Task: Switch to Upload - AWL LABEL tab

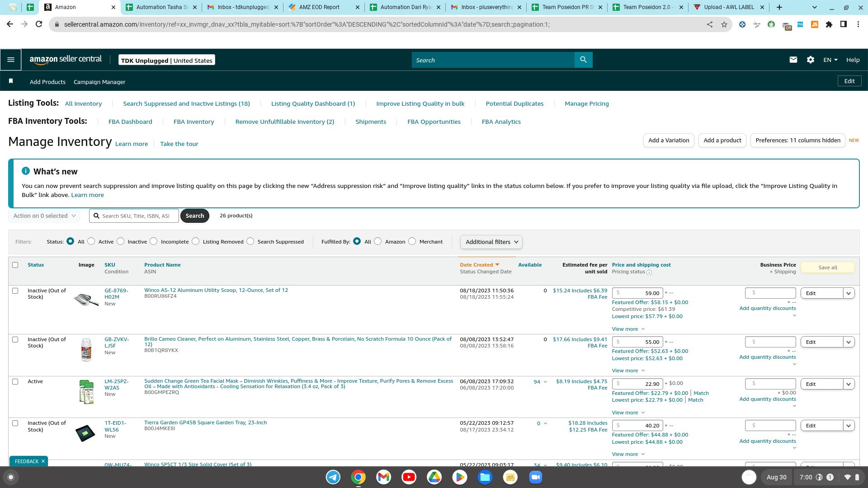Action: (x=729, y=7)
